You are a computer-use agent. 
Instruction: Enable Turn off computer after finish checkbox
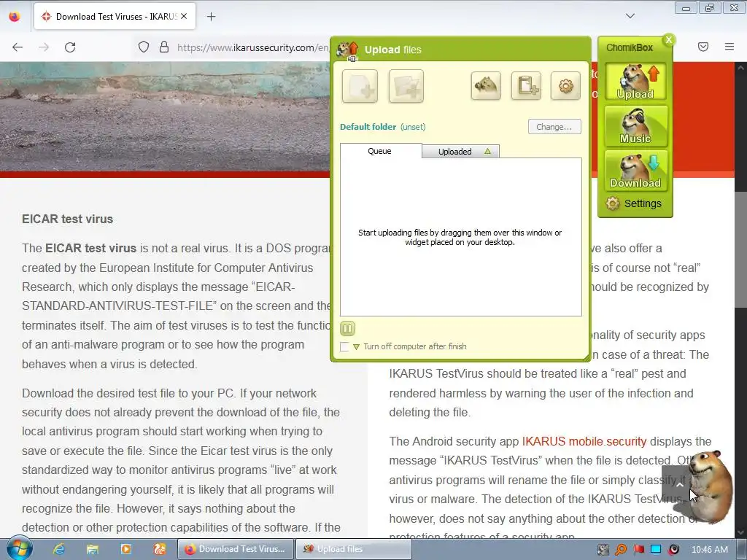[344, 346]
